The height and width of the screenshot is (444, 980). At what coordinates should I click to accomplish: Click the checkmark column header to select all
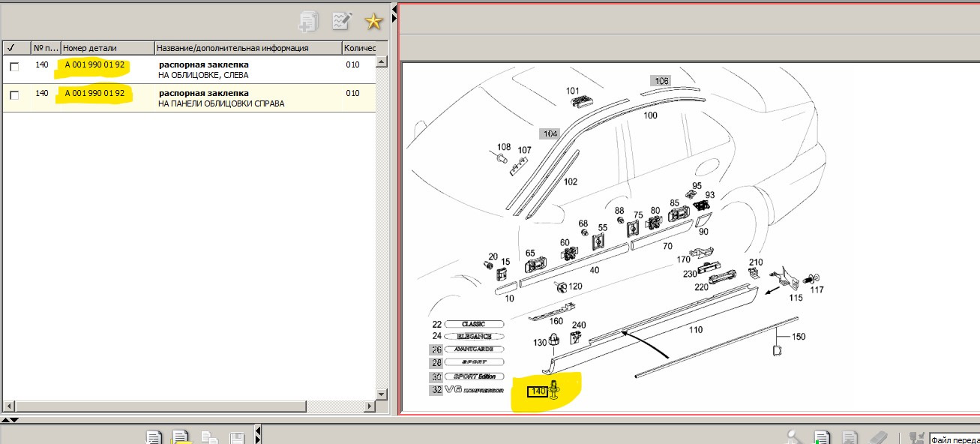11,48
